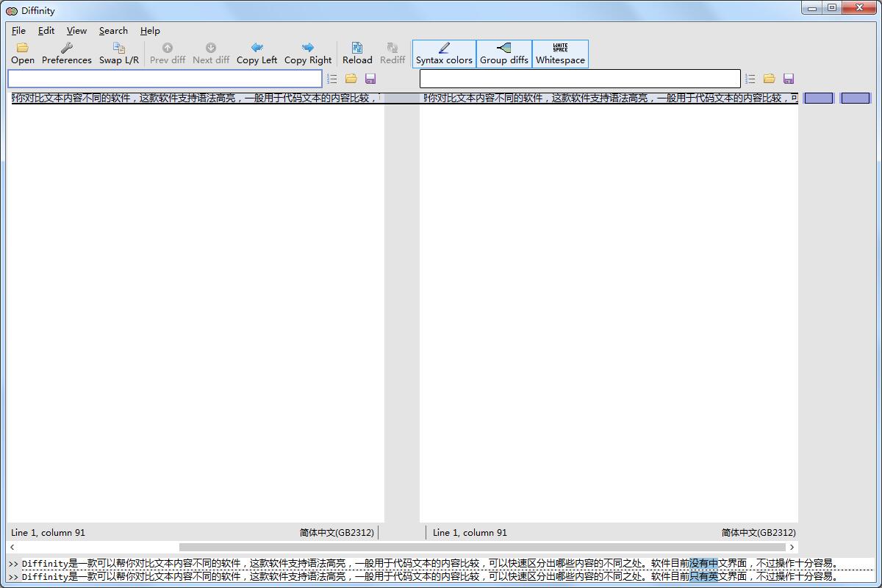Image resolution: width=882 pixels, height=588 pixels.
Task: Click the Open toolbar icon
Action: 22,54
